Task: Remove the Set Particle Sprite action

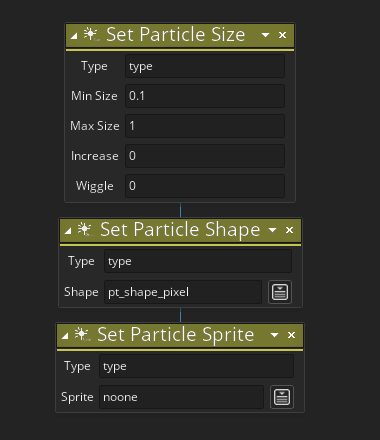Action: [291, 335]
